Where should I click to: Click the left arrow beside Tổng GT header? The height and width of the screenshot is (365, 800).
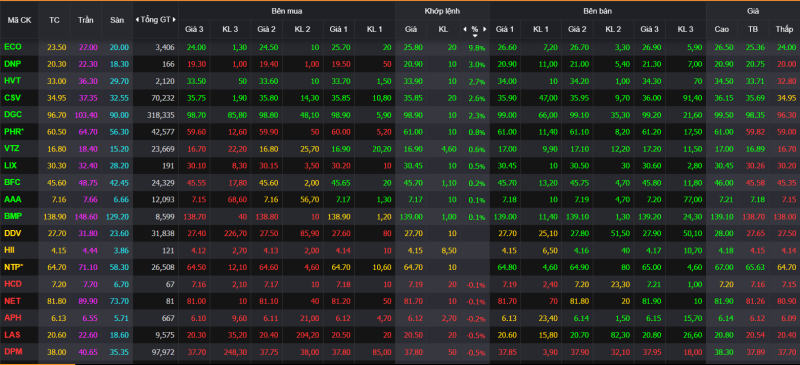pyautogui.click(x=137, y=19)
